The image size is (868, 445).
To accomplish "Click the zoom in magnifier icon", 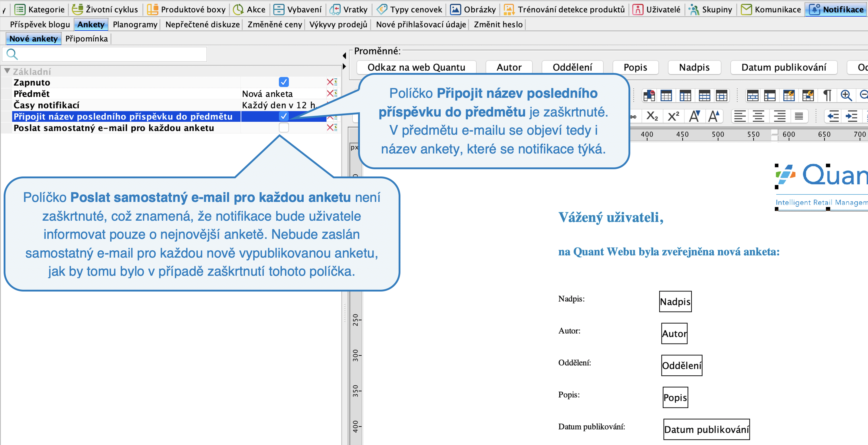I will 846,96.
